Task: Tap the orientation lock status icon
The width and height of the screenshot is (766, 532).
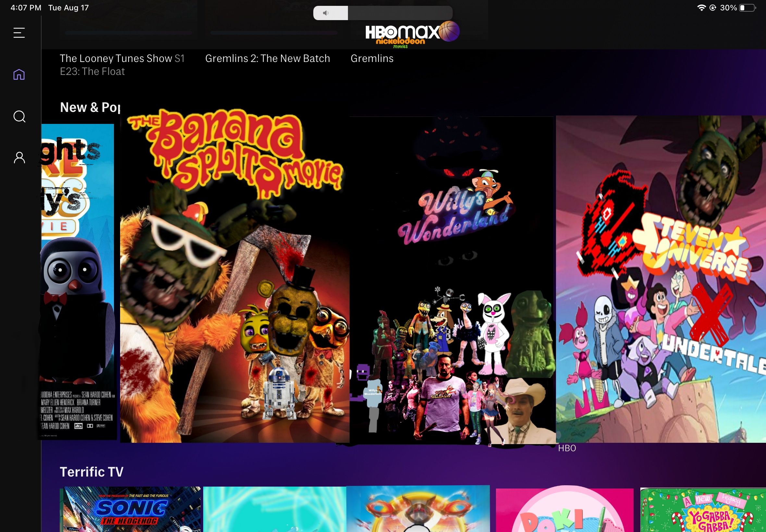Action: point(713,8)
